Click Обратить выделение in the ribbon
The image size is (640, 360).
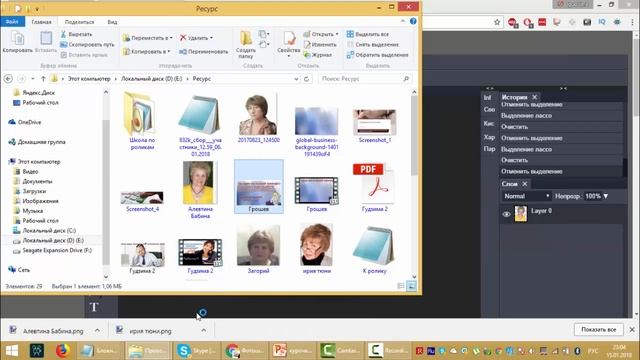coord(378,55)
